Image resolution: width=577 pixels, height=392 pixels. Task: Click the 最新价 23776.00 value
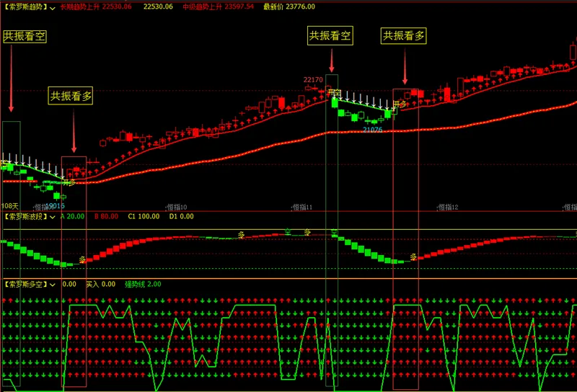(289, 6)
